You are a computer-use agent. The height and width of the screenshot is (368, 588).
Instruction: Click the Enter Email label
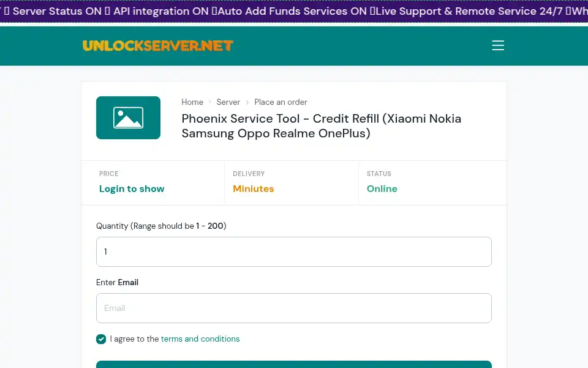click(x=117, y=282)
